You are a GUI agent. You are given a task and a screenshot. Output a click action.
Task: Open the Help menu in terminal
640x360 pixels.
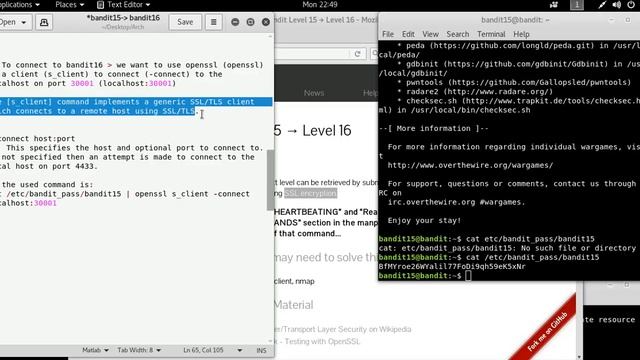[x=521, y=34]
